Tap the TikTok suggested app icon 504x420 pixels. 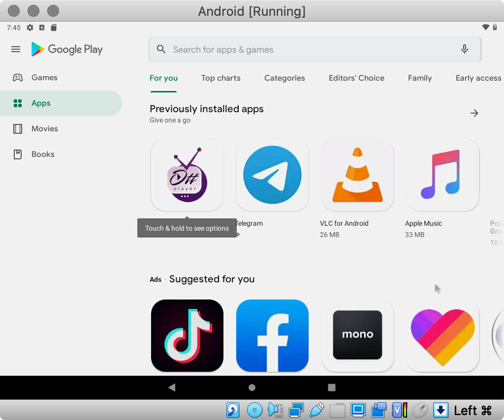coord(187,335)
